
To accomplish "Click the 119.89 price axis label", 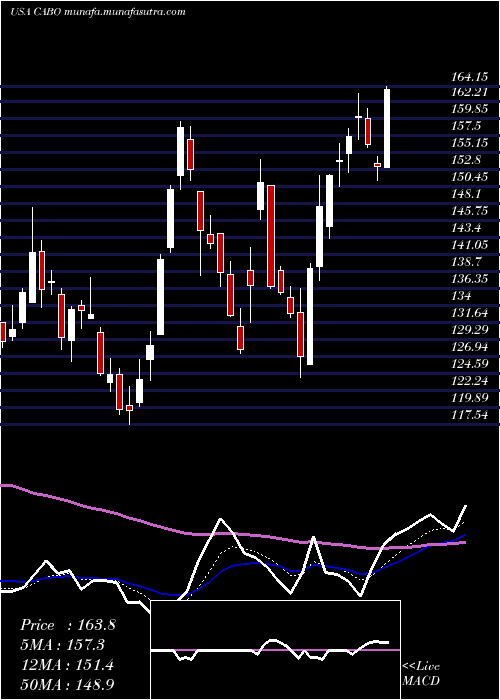I will (x=469, y=398).
